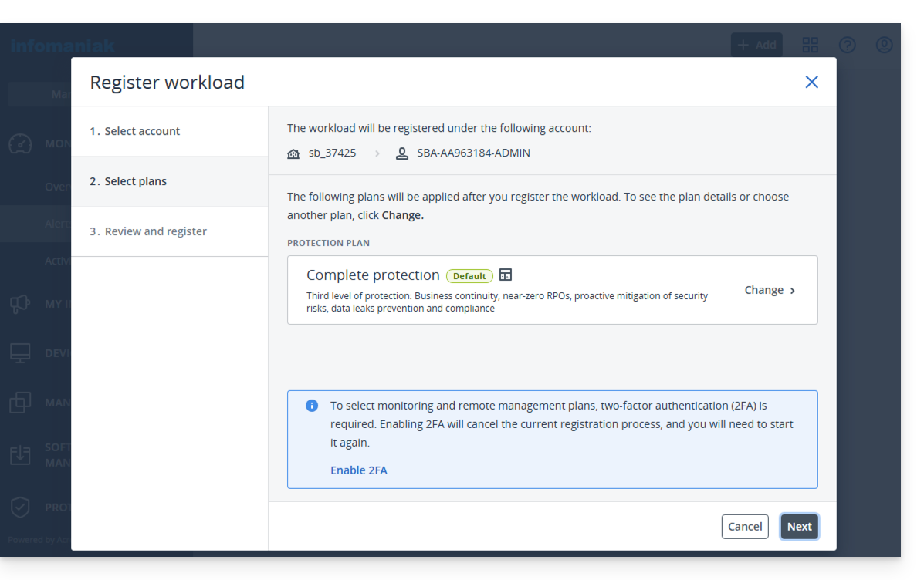
Task: Cancel the workload registration
Action: (745, 527)
